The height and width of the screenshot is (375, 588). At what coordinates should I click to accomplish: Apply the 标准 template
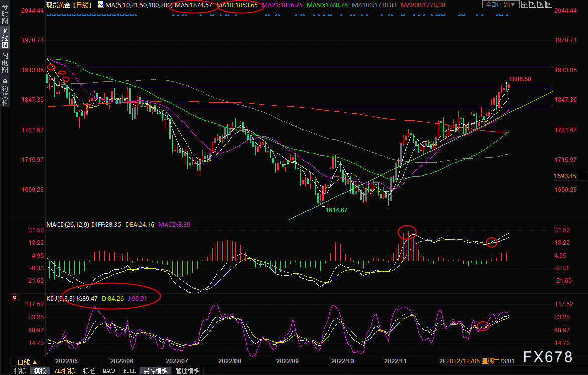click(89, 371)
